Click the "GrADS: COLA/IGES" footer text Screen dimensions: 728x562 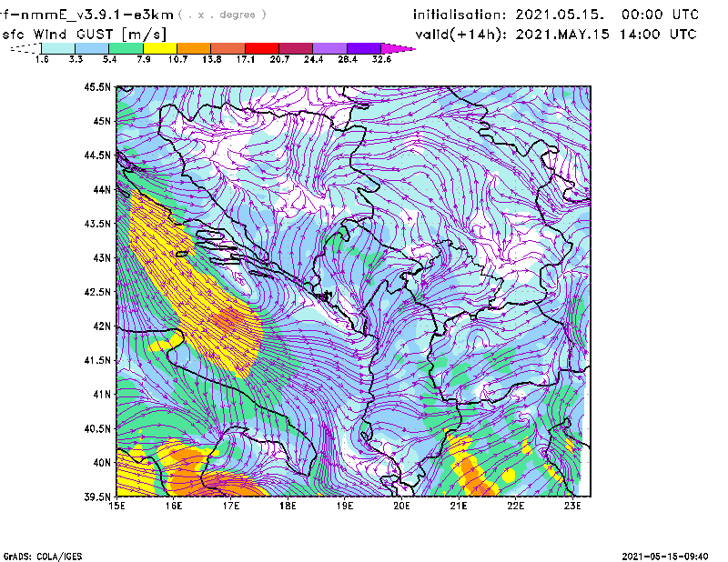[x=42, y=557]
